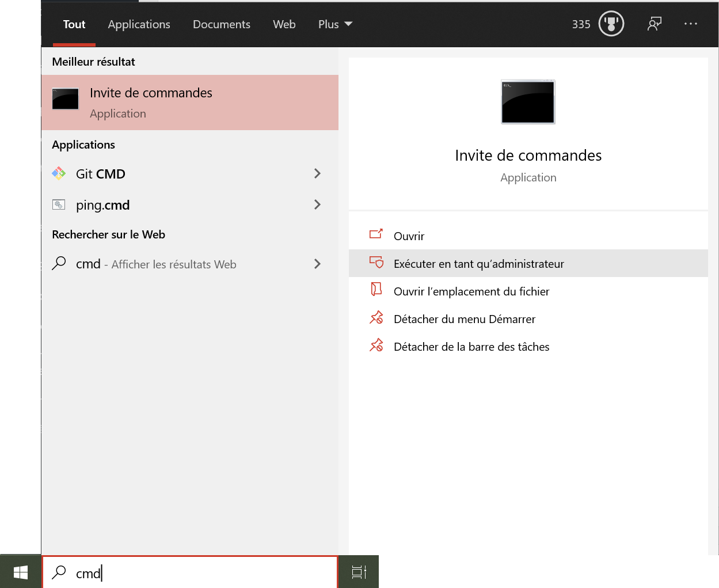Open the Plus dropdown filter
Screen dimensions: 719x588
[335, 24]
